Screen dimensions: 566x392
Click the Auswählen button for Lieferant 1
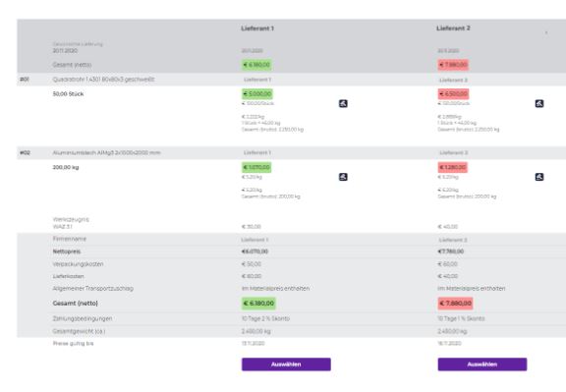pyautogui.click(x=286, y=364)
